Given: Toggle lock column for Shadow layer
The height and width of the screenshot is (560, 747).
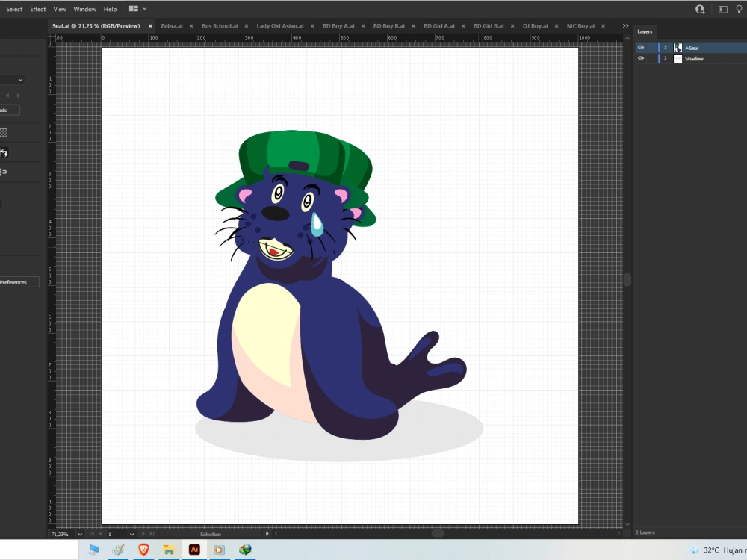Looking at the screenshot, I should (651, 58).
